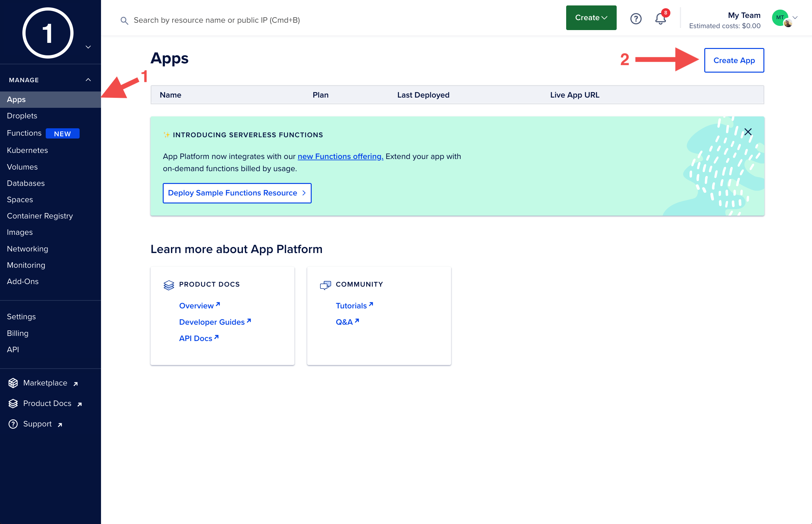Viewport: 812px width, 524px height.
Task: Open Functions in the sidebar
Action: pyautogui.click(x=24, y=133)
